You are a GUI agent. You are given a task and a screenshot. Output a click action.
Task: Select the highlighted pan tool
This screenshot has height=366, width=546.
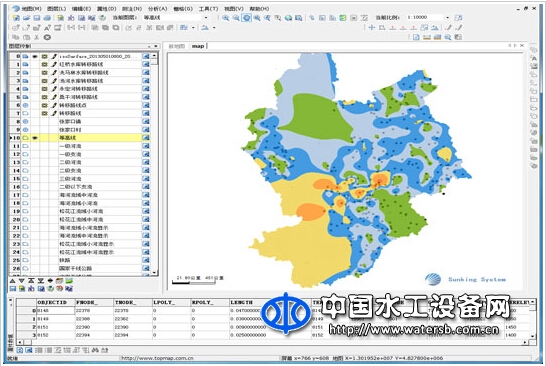point(247,18)
